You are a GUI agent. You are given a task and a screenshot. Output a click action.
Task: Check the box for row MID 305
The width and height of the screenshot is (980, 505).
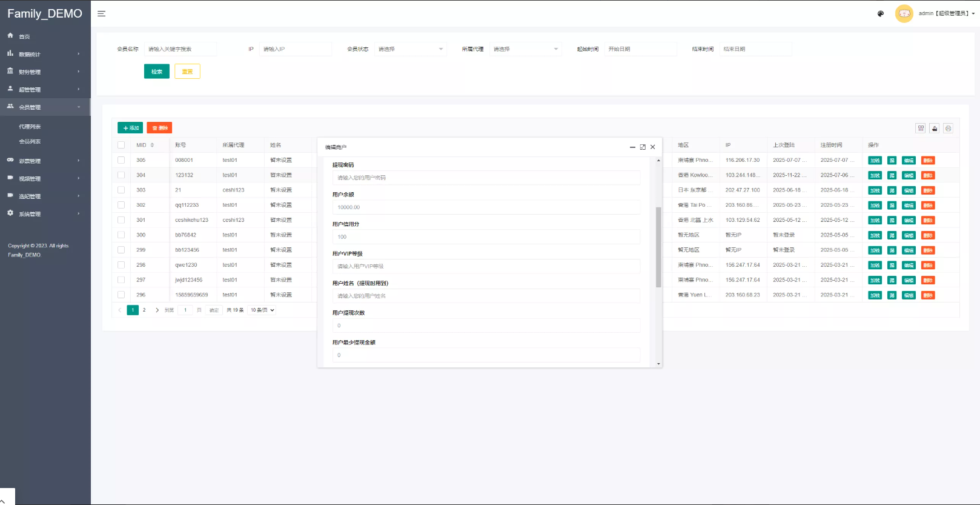tap(121, 160)
